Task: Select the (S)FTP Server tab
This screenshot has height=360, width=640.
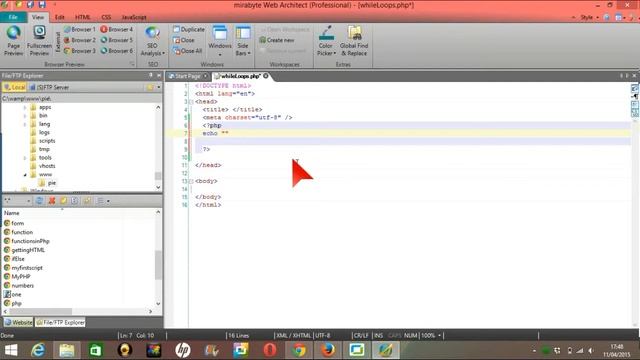Action: tap(49, 87)
